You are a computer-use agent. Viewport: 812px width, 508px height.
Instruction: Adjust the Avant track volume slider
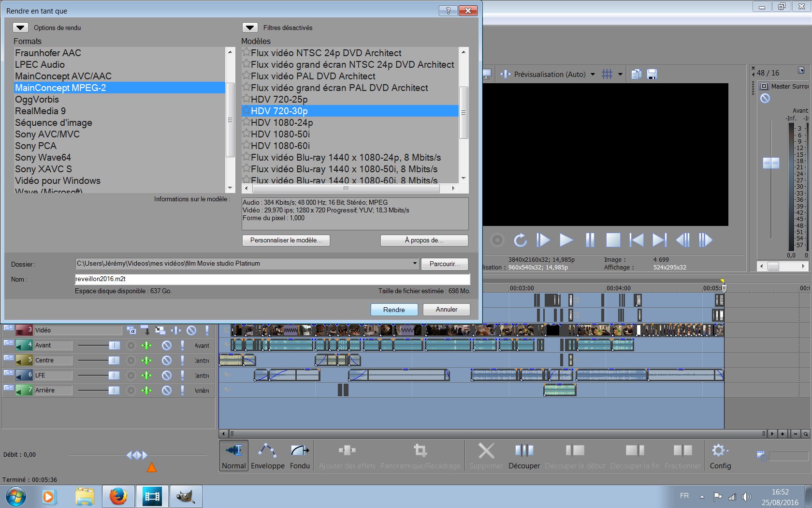point(114,345)
